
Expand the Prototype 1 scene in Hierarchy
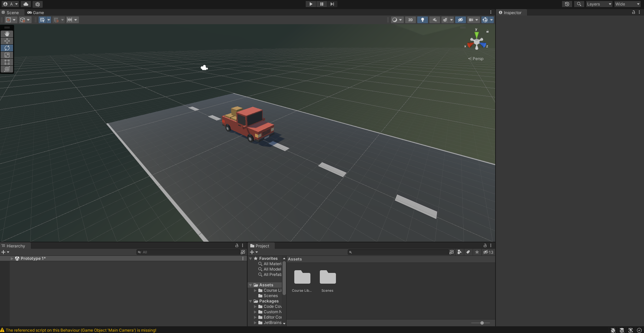coord(12,258)
